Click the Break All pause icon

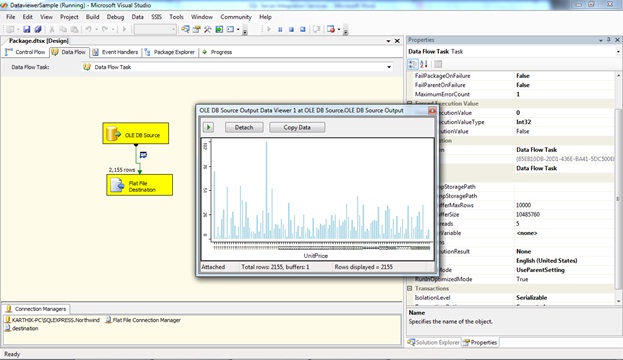(x=280, y=29)
